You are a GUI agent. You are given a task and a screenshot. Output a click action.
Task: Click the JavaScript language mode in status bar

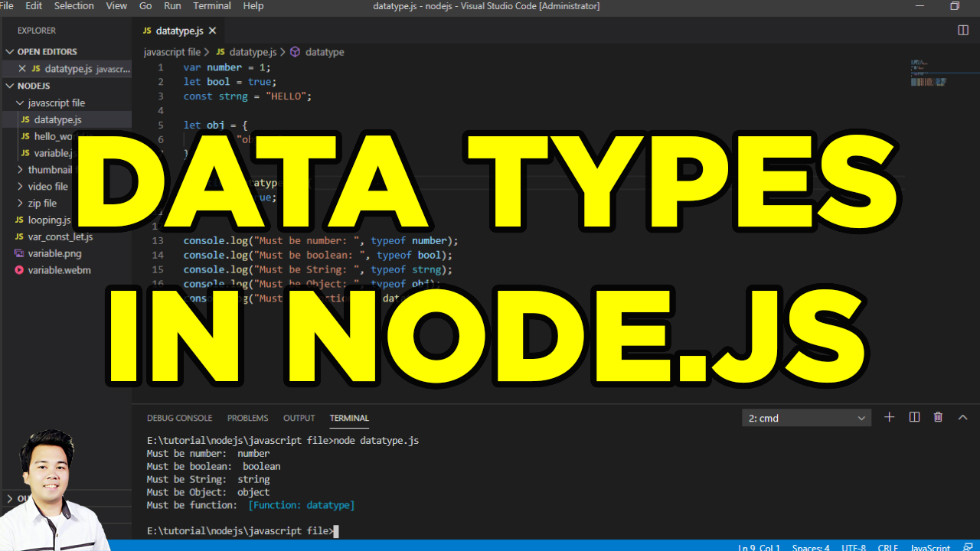click(x=930, y=548)
